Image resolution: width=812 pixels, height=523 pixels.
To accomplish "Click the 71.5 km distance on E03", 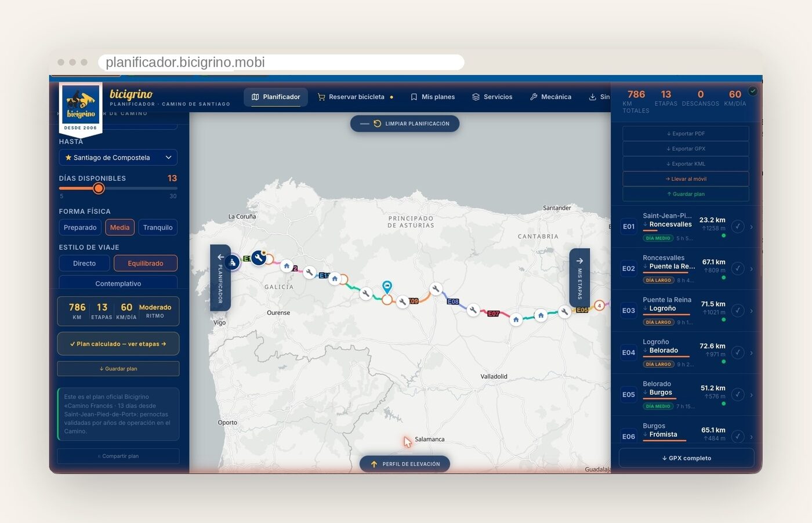I will pyautogui.click(x=713, y=304).
